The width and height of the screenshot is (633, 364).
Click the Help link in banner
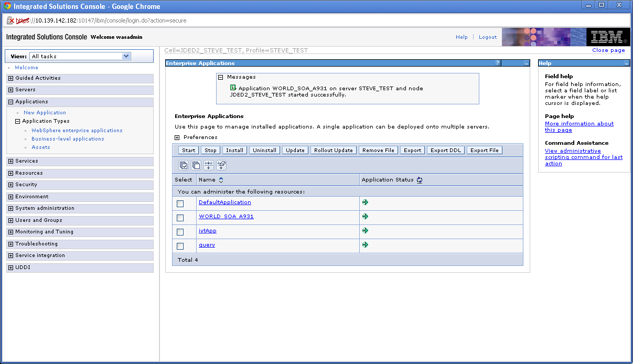[x=462, y=37]
